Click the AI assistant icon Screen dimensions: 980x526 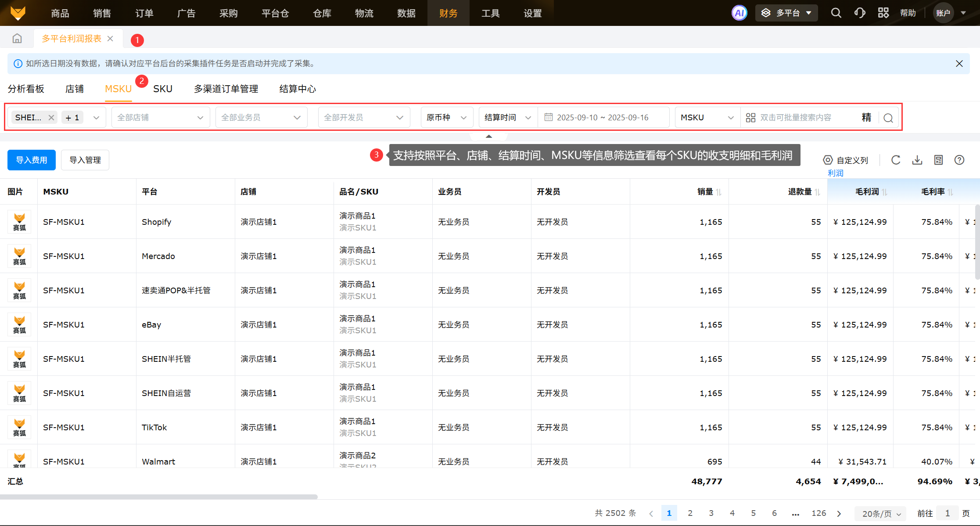pyautogui.click(x=739, y=13)
